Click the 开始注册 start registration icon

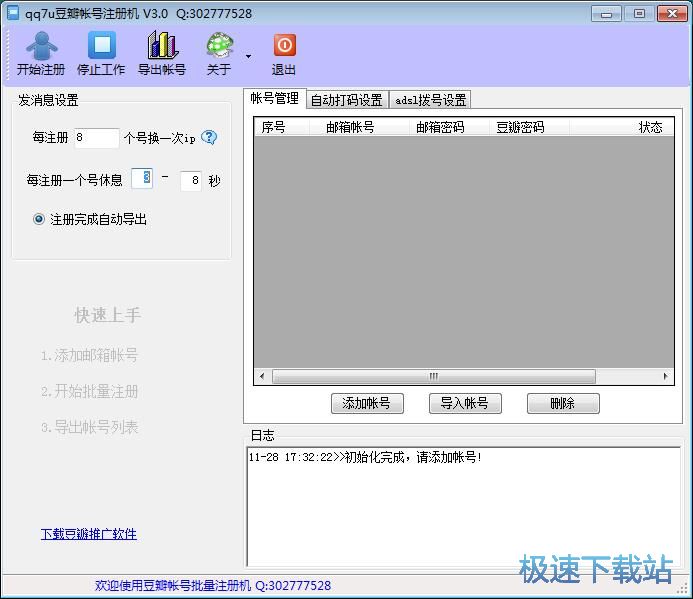click(x=41, y=46)
